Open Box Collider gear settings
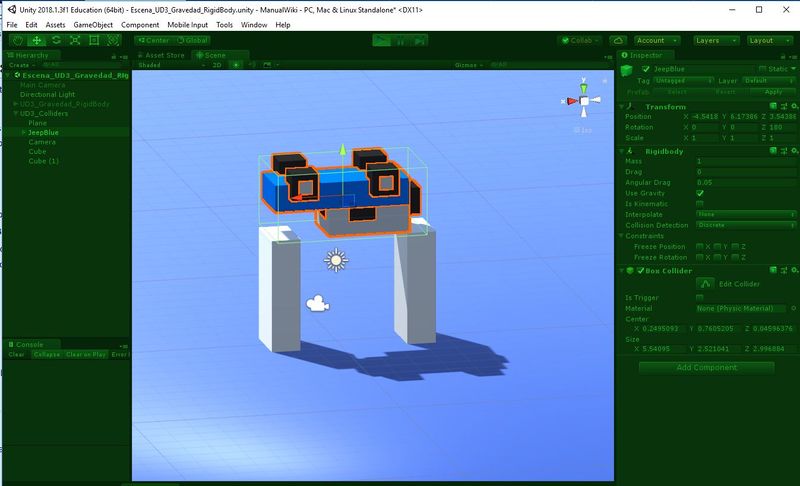This screenshot has width=800, height=486. click(794, 270)
